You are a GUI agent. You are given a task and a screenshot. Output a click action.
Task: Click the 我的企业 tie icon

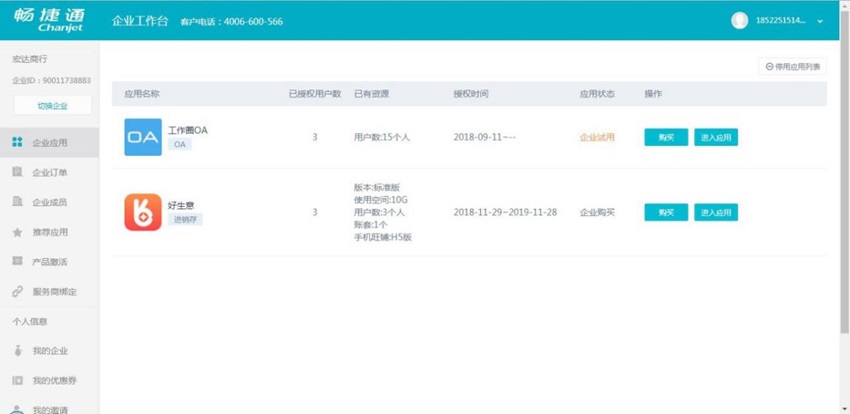click(x=17, y=351)
